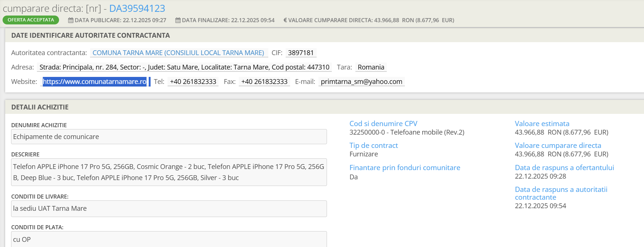
Task: Click the Tip de contract label
Action: pyautogui.click(x=373, y=146)
